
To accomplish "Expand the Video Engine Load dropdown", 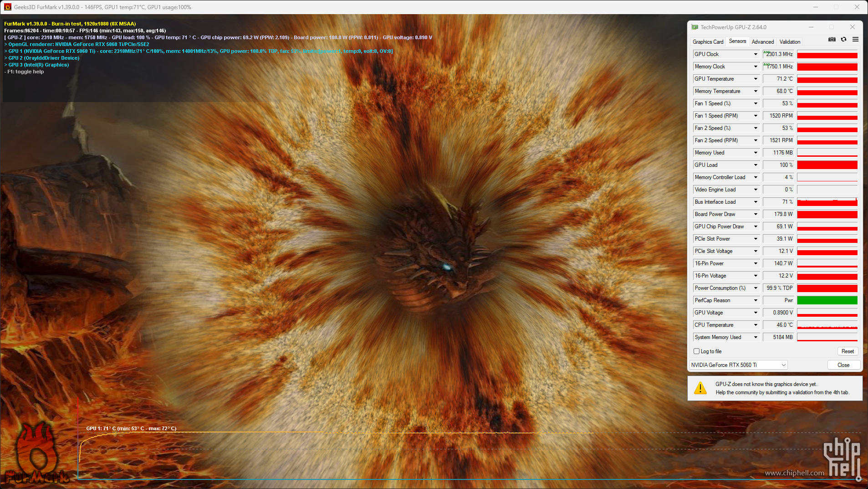I will tap(756, 190).
